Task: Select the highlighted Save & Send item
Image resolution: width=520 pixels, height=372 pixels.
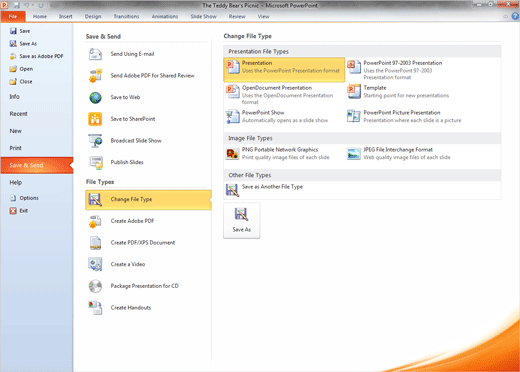Action: point(37,165)
